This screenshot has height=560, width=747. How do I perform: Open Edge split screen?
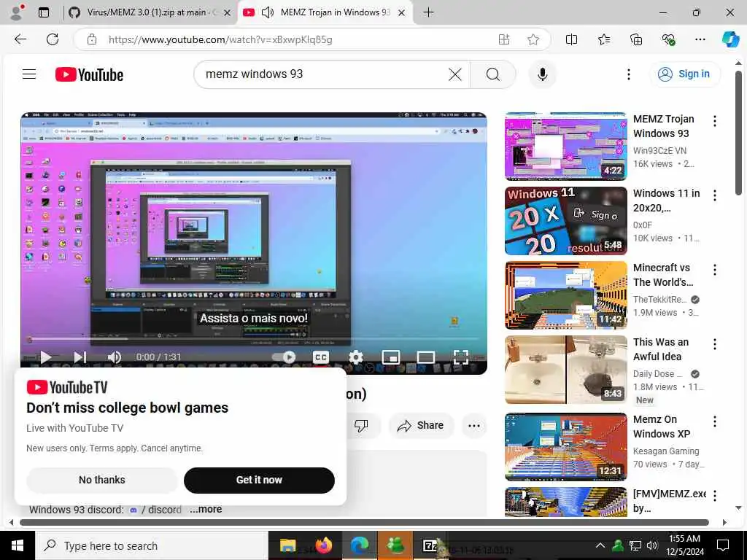(571, 39)
